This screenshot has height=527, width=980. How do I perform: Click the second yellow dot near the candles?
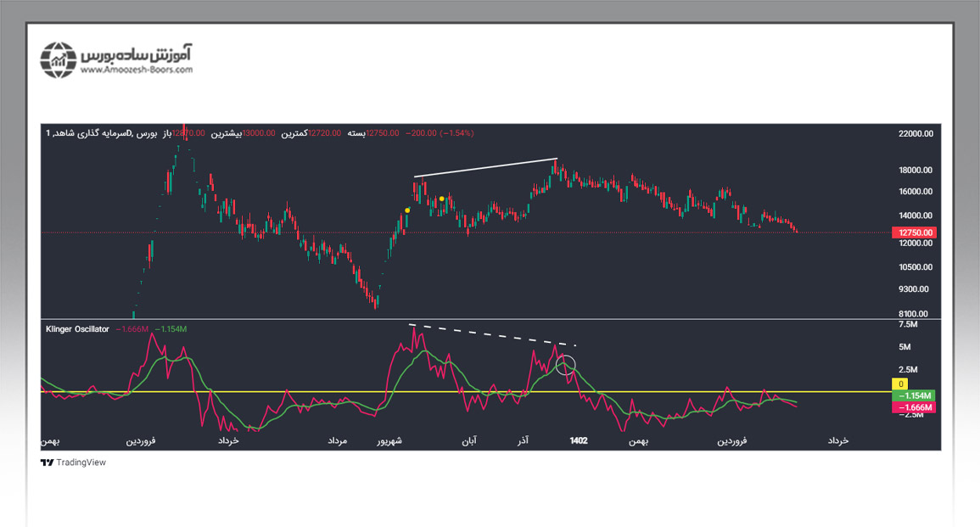[x=442, y=199]
